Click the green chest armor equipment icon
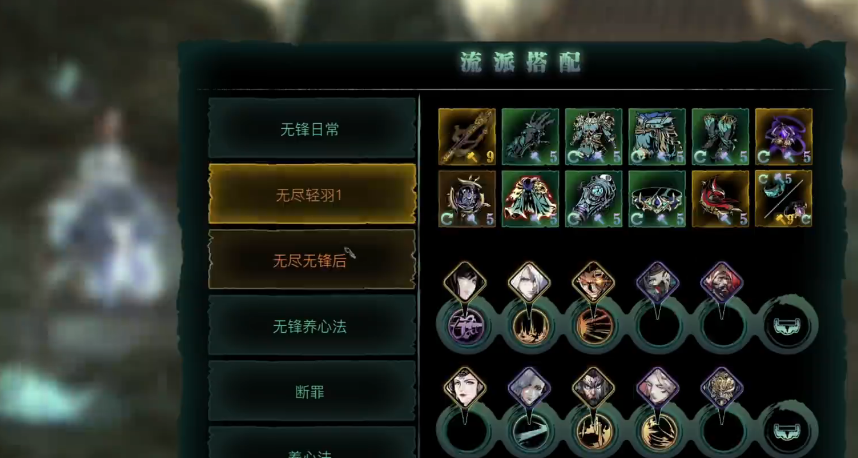The width and height of the screenshot is (858, 458). pyautogui.click(x=594, y=136)
